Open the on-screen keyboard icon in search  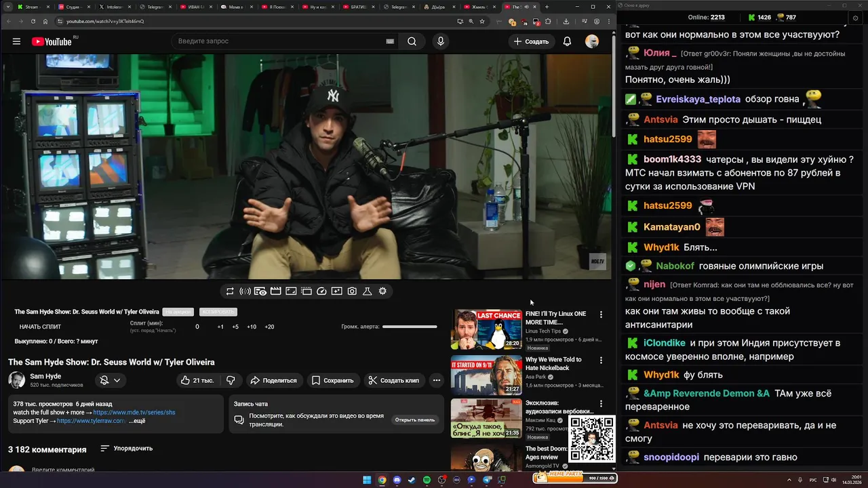tap(390, 41)
